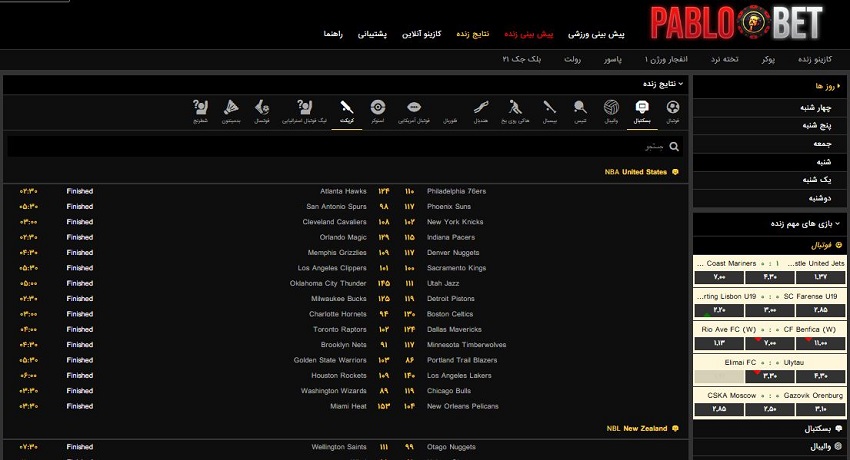Image resolution: width=850 pixels, height=460 pixels.
Task: Open the live results menu item
Action: [473, 34]
